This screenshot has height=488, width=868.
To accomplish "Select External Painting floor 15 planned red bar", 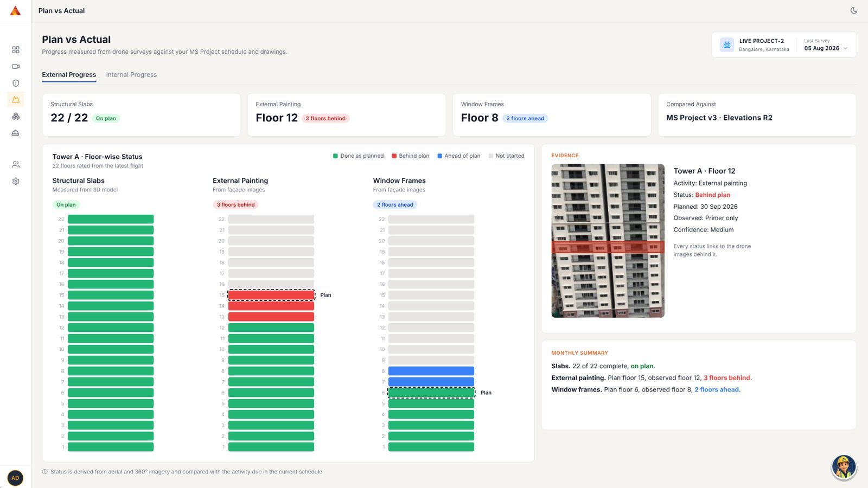I will point(271,295).
